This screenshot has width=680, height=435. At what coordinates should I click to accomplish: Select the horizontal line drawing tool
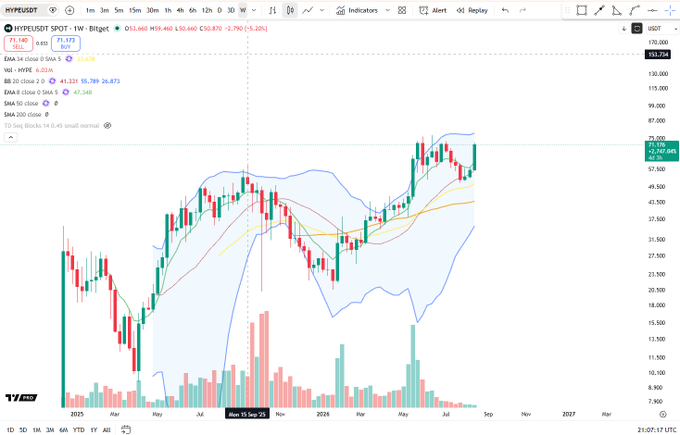tap(652, 10)
